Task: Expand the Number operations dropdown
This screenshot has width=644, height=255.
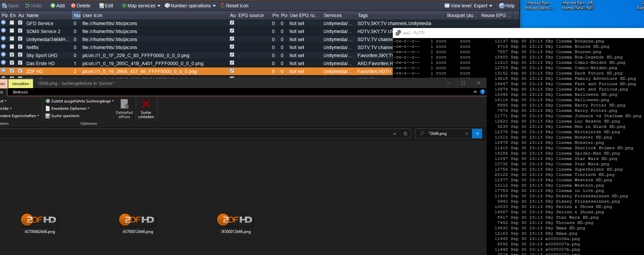Action: 190,6
